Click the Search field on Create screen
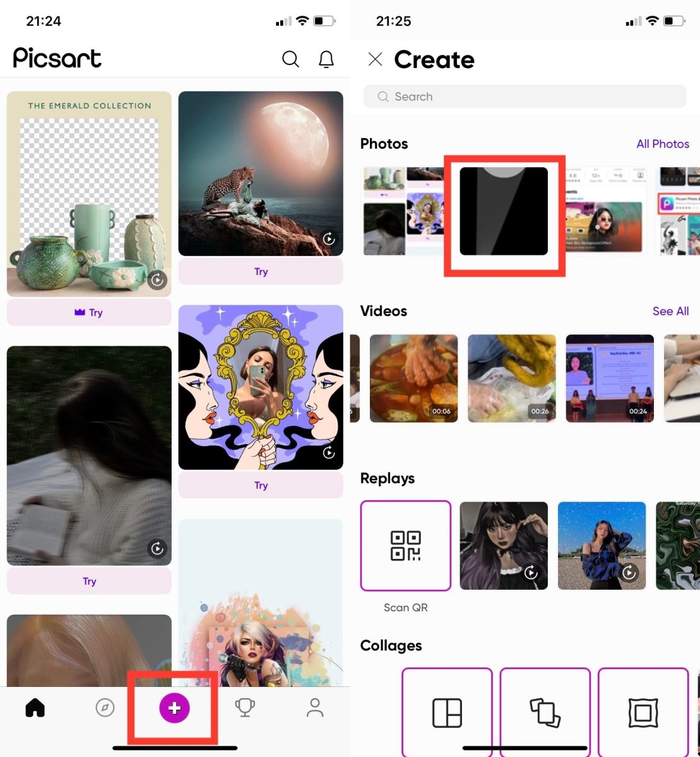The image size is (700, 757). tap(525, 97)
